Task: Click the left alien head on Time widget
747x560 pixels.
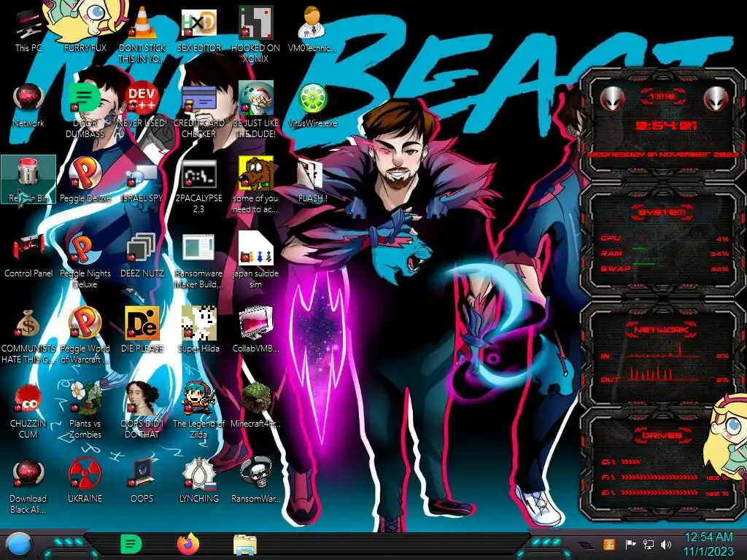Action: click(612, 99)
